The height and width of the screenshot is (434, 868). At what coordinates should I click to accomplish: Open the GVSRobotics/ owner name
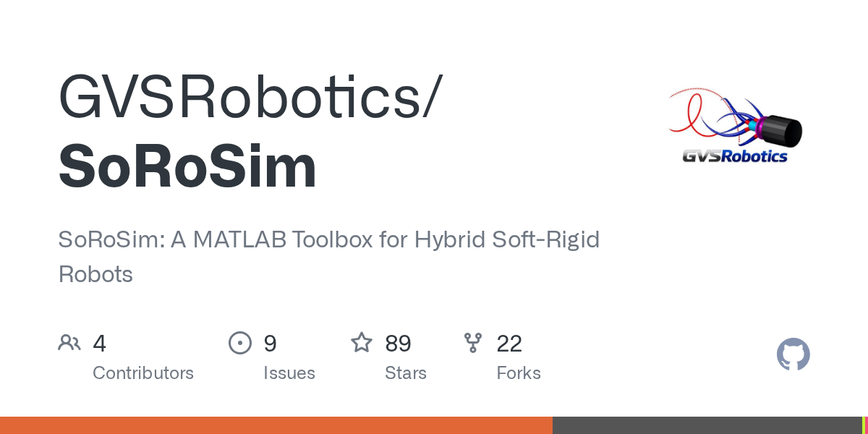click(248, 96)
